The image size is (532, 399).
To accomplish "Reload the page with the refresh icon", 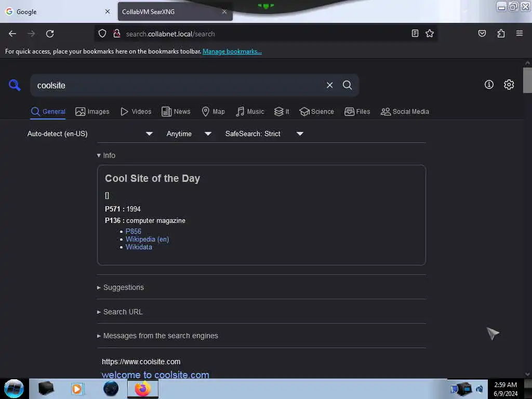I will coord(50,34).
